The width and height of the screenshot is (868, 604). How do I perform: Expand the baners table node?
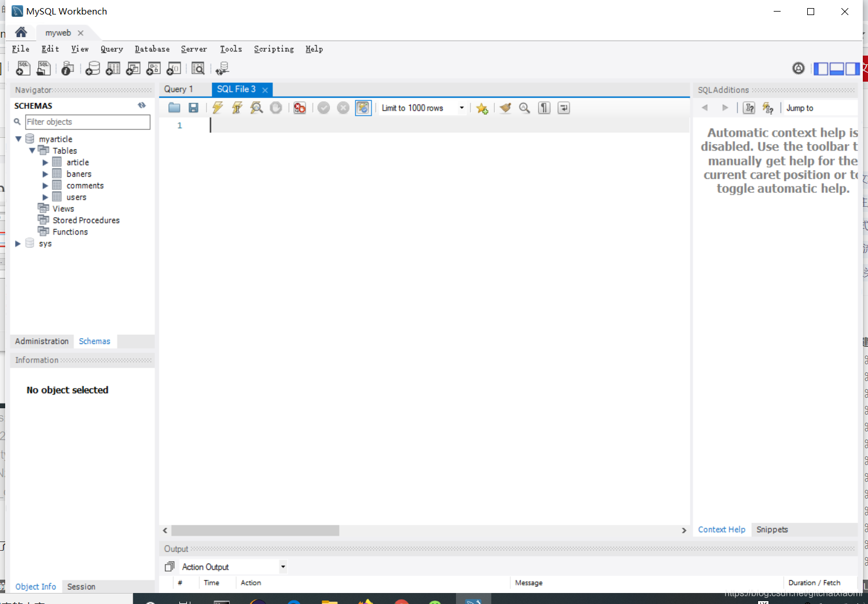[45, 174]
